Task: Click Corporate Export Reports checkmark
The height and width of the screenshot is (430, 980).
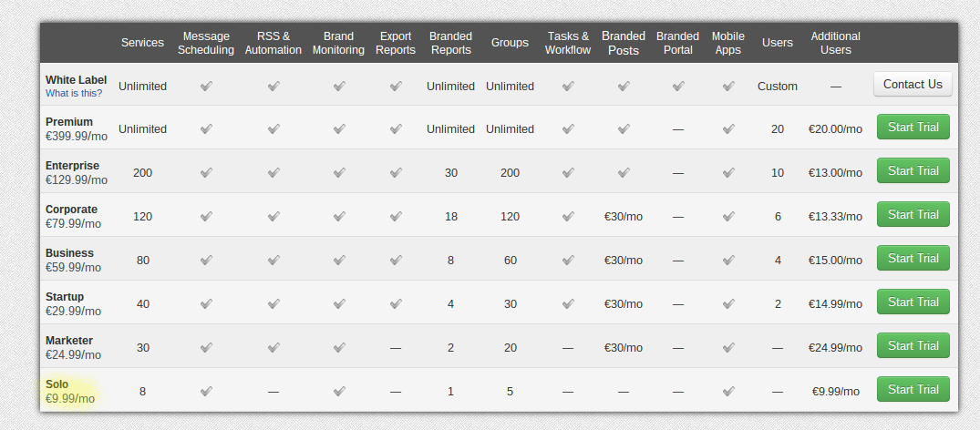Action: click(x=396, y=217)
